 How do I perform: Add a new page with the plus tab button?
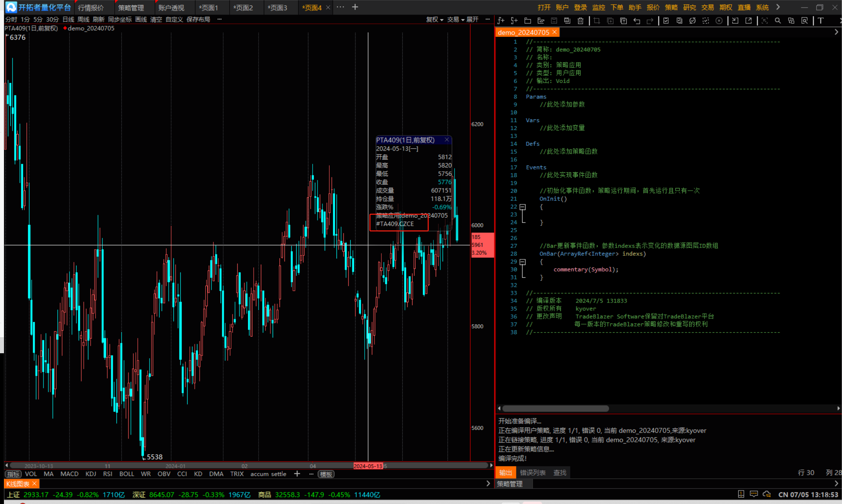pos(355,7)
